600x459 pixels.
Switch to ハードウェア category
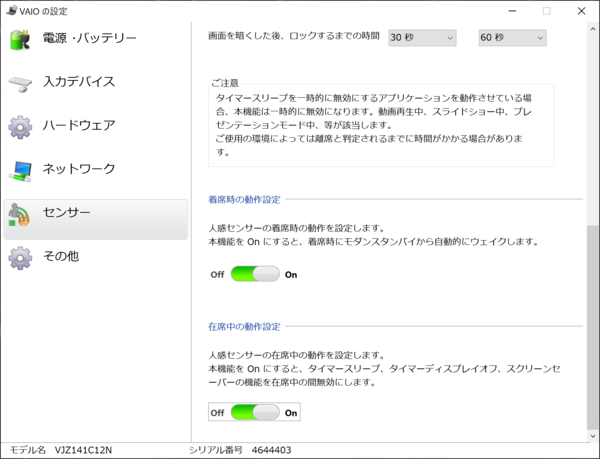tap(96, 126)
